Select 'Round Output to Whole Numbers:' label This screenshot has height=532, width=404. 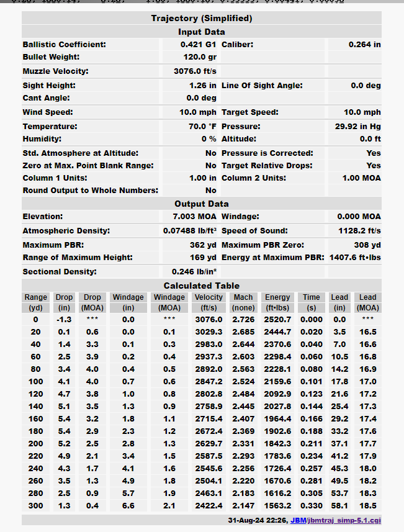tap(90, 191)
